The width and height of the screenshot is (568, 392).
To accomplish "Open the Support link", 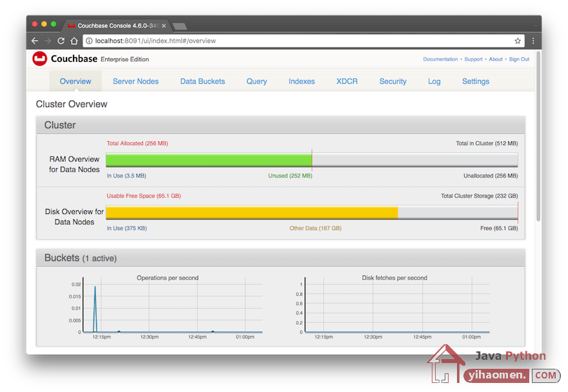I will coord(473,59).
